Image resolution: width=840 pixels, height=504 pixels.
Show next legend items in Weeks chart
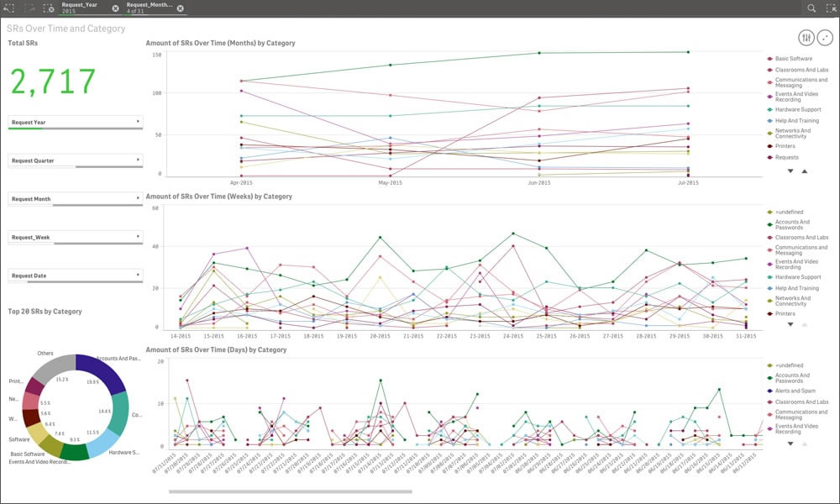pos(790,324)
